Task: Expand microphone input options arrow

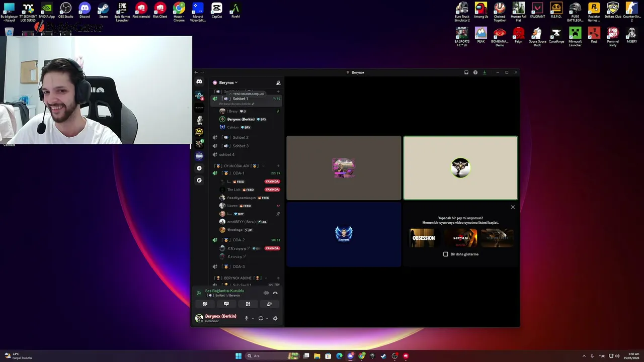Action: (253, 318)
